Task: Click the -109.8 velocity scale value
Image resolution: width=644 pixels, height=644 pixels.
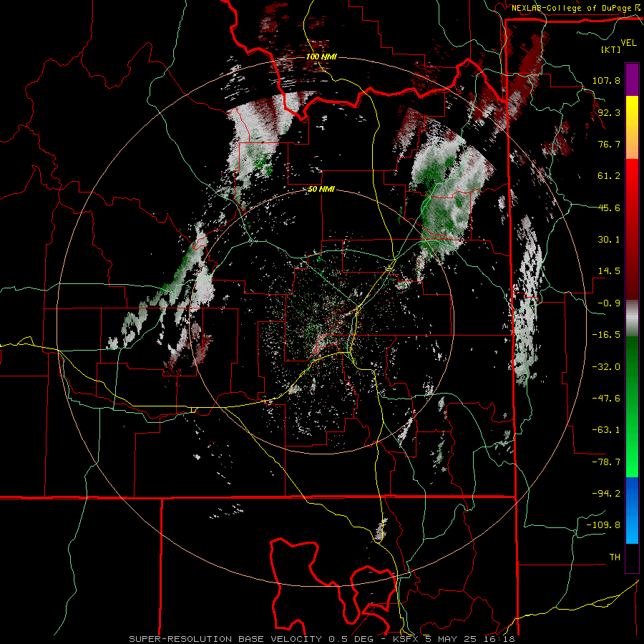Action: (x=603, y=525)
